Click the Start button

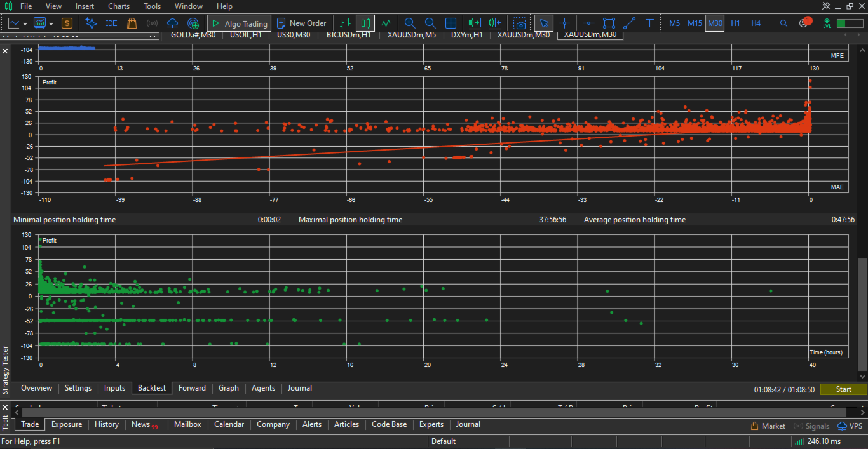pyautogui.click(x=843, y=389)
